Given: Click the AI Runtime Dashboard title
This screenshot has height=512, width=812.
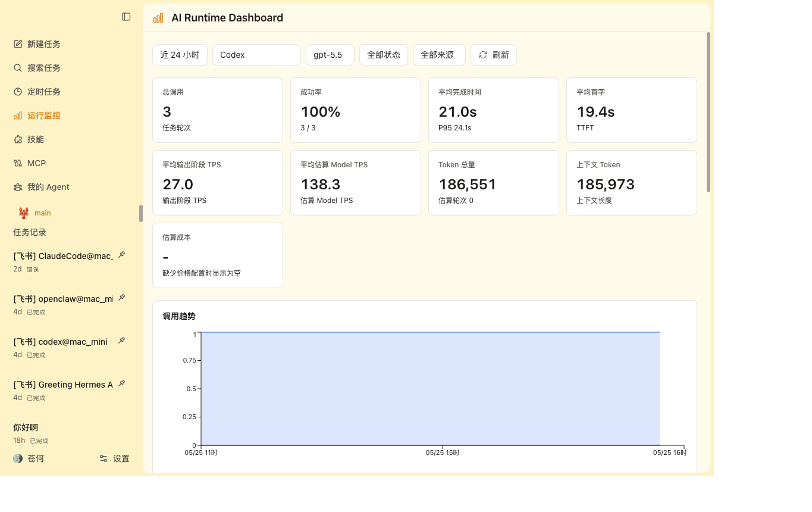Looking at the screenshot, I should coord(227,18).
